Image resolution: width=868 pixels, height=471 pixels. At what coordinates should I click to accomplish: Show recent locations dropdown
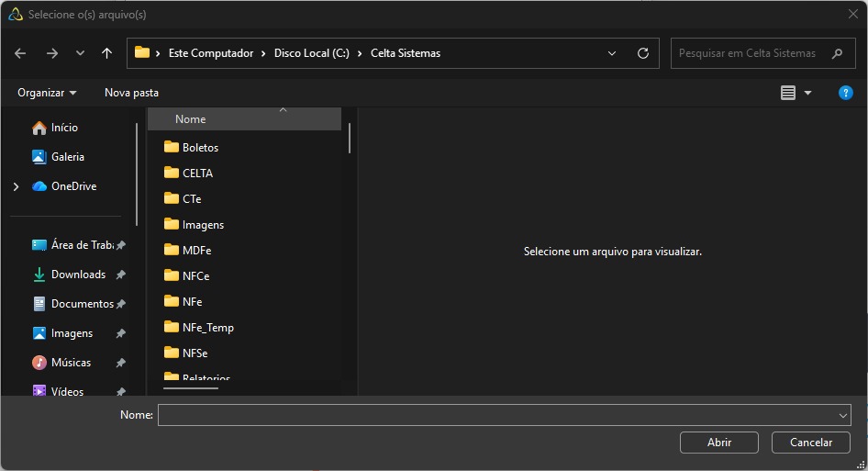click(x=80, y=53)
